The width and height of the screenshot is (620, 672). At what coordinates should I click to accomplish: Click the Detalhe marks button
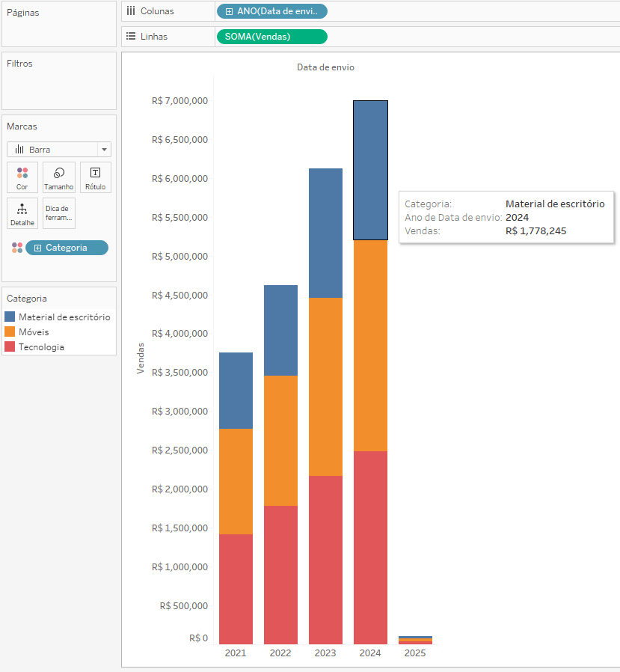click(x=22, y=214)
